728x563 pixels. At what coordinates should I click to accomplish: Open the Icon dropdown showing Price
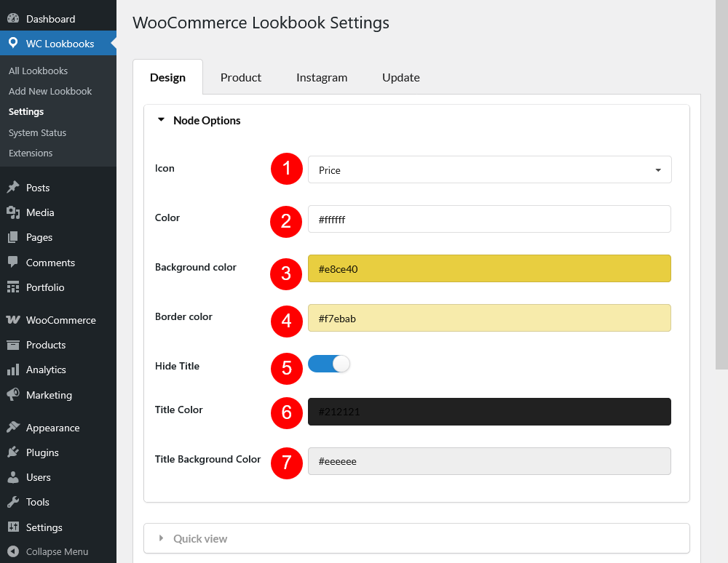click(490, 169)
